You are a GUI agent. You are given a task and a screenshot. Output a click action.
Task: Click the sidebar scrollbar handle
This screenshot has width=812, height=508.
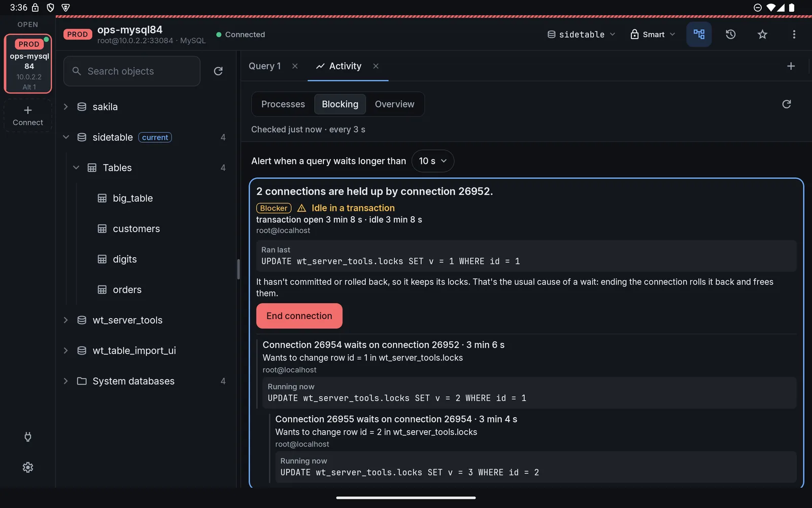coord(238,269)
